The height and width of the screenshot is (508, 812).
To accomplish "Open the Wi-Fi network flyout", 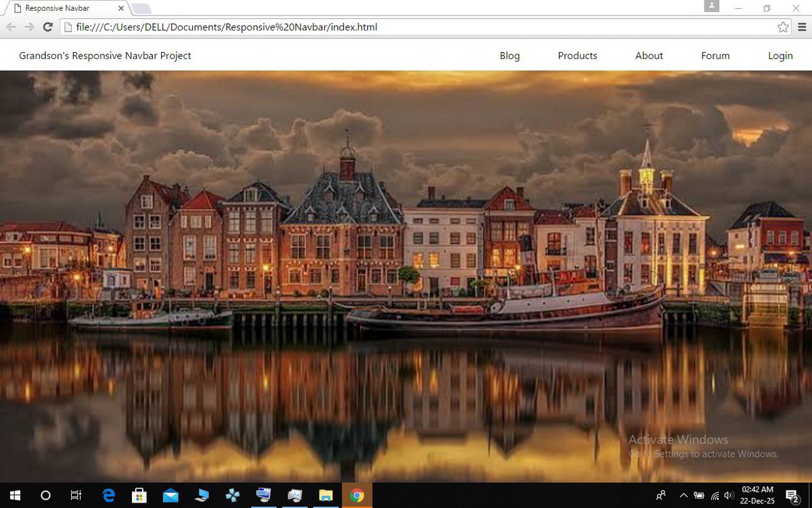I will click(x=714, y=495).
